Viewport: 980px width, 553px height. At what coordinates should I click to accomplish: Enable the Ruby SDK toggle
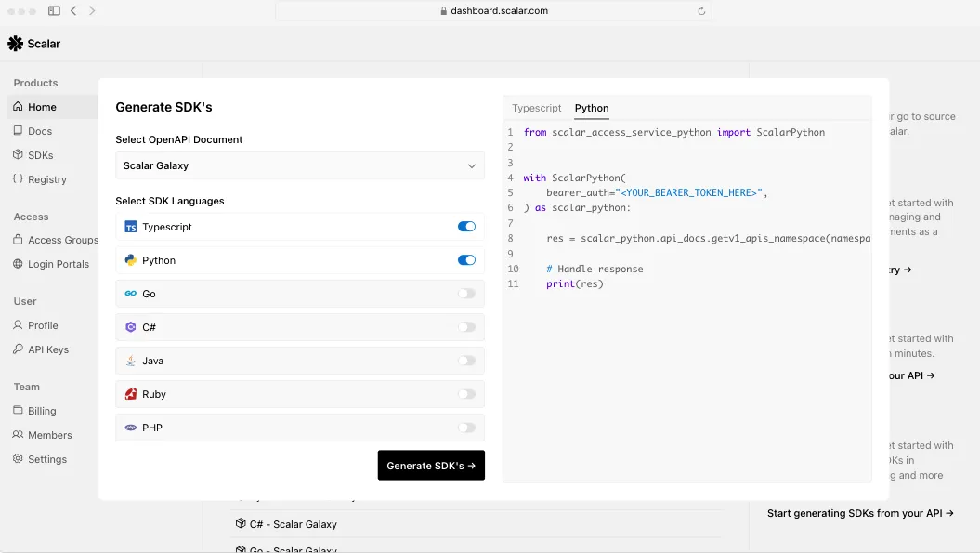[466, 394]
